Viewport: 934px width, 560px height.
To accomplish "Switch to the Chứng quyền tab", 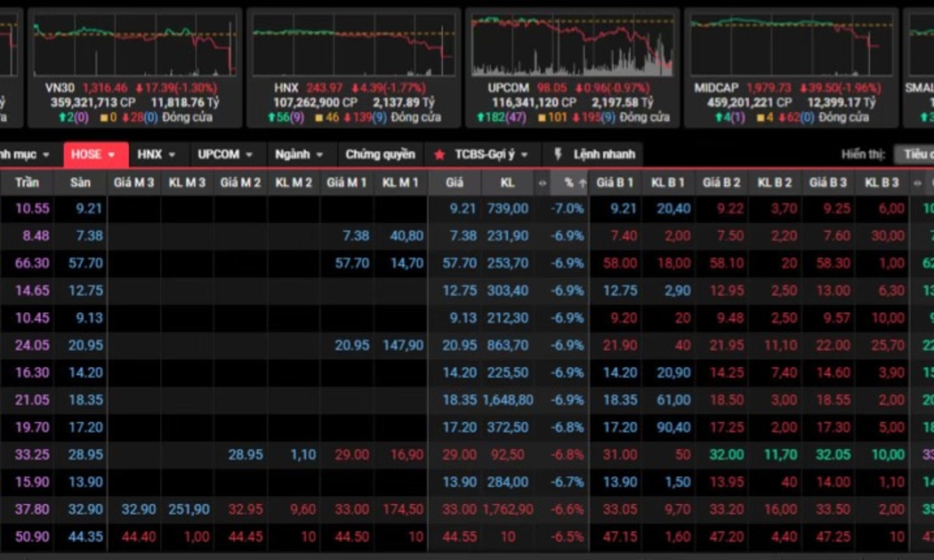I will coord(380,155).
